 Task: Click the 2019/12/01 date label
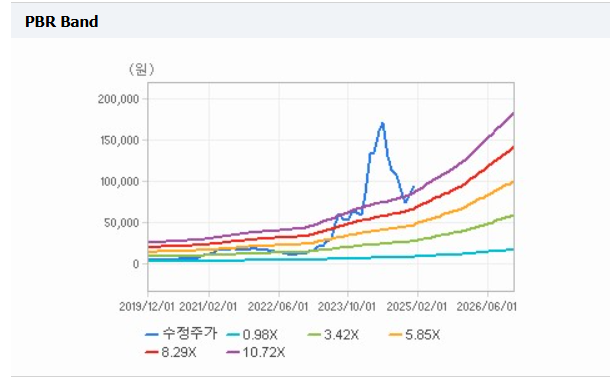[147, 306]
